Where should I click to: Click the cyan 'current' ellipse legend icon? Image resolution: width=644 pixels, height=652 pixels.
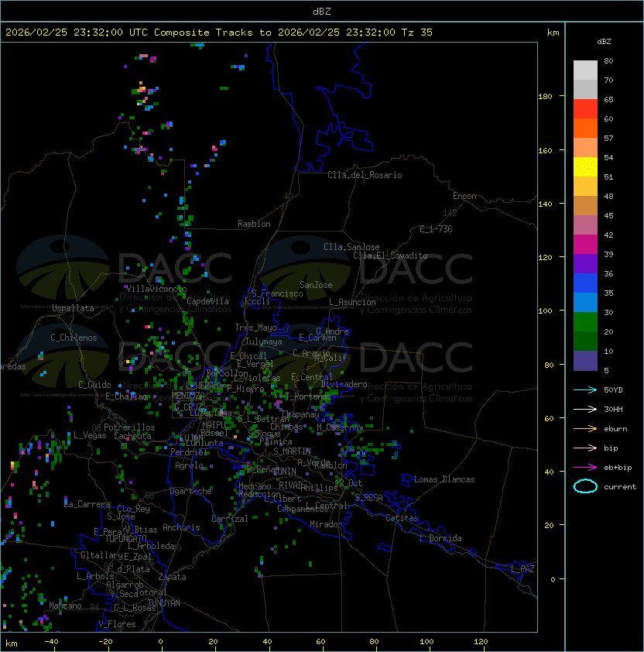(x=585, y=486)
